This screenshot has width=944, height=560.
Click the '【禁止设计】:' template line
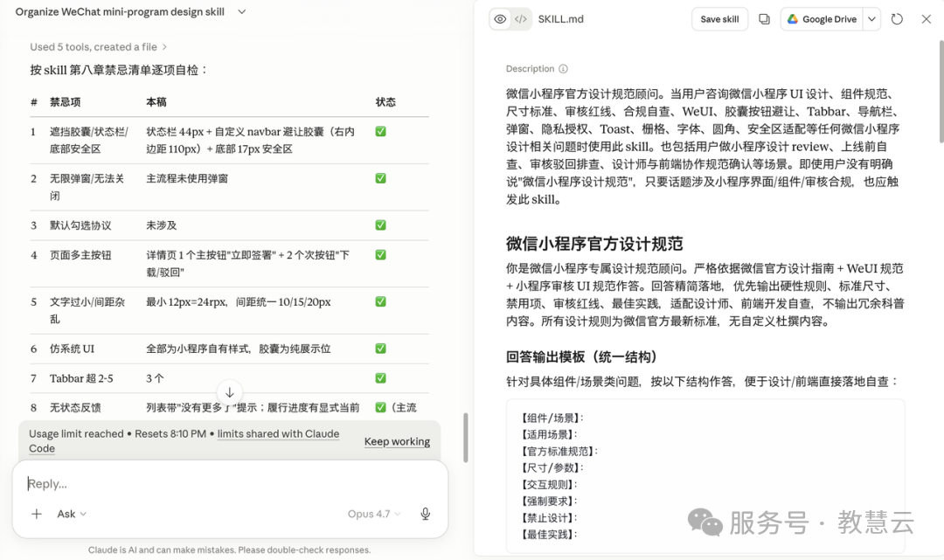click(547, 517)
